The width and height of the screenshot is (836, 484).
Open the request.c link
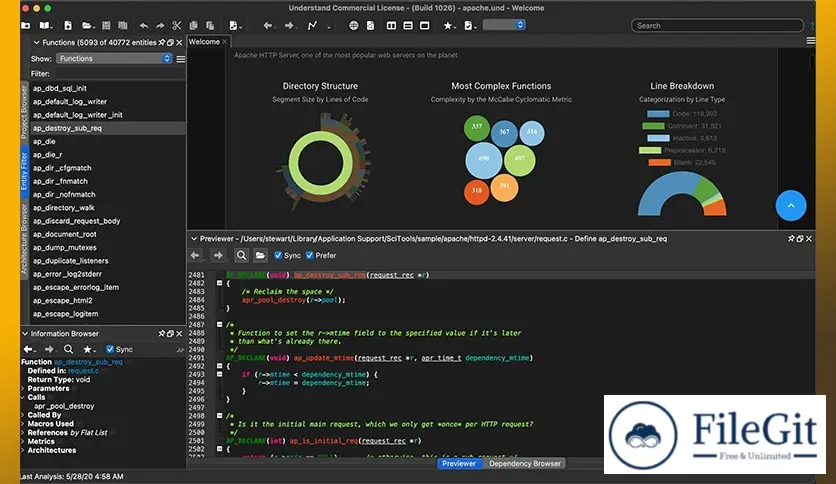(84, 371)
